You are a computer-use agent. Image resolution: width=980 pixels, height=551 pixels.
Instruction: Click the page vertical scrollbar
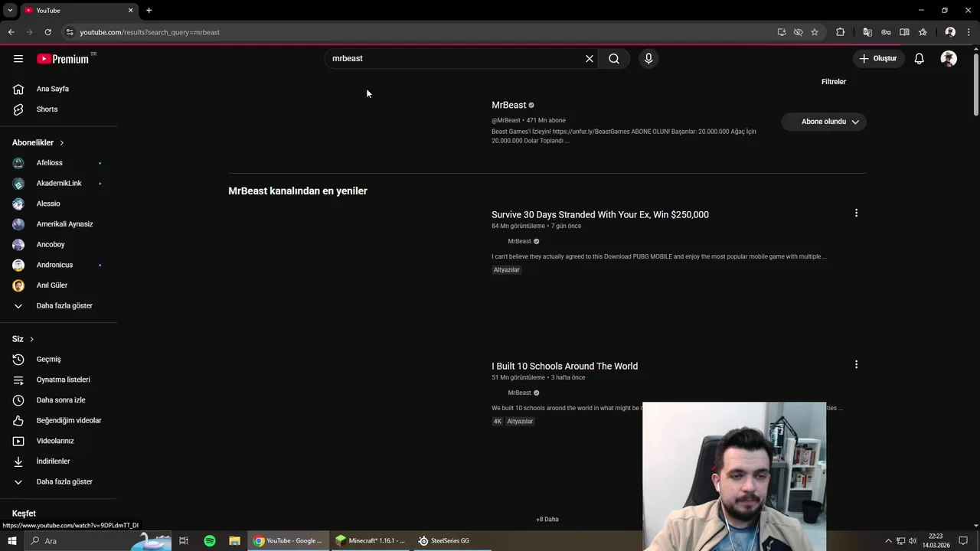[976, 84]
